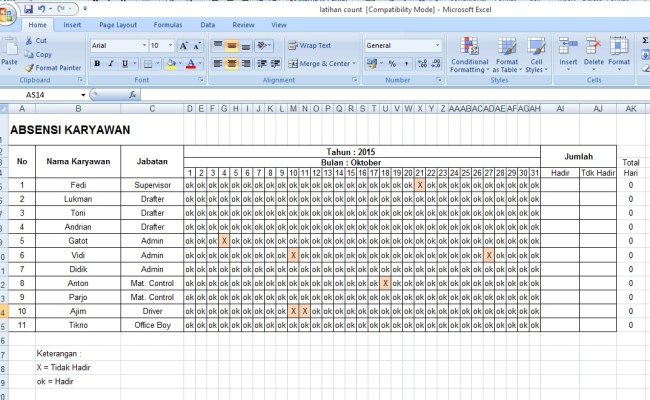Screen dimensions: 650x400
Task: Open the Merge & Center dropdown arrow
Action: coord(354,63)
